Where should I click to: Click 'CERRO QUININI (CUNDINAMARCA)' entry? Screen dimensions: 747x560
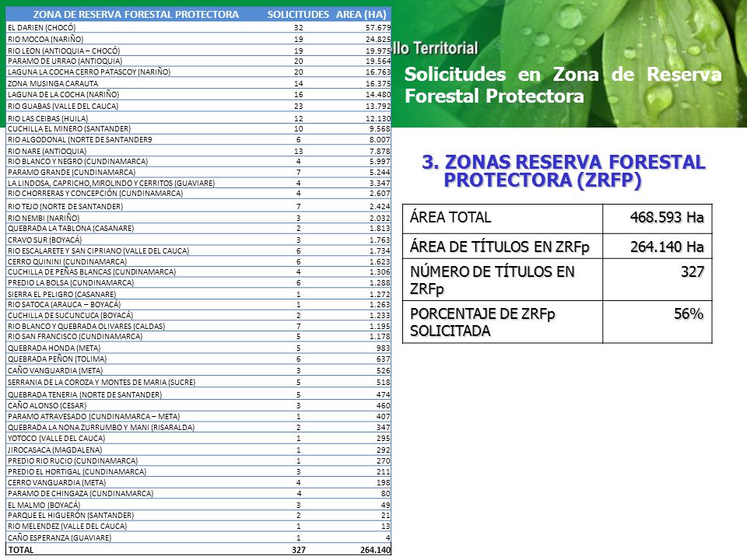tap(67, 261)
